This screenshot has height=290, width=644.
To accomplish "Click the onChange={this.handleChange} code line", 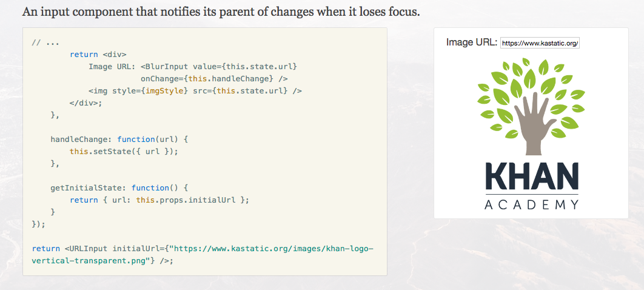I will click(x=214, y=79).
